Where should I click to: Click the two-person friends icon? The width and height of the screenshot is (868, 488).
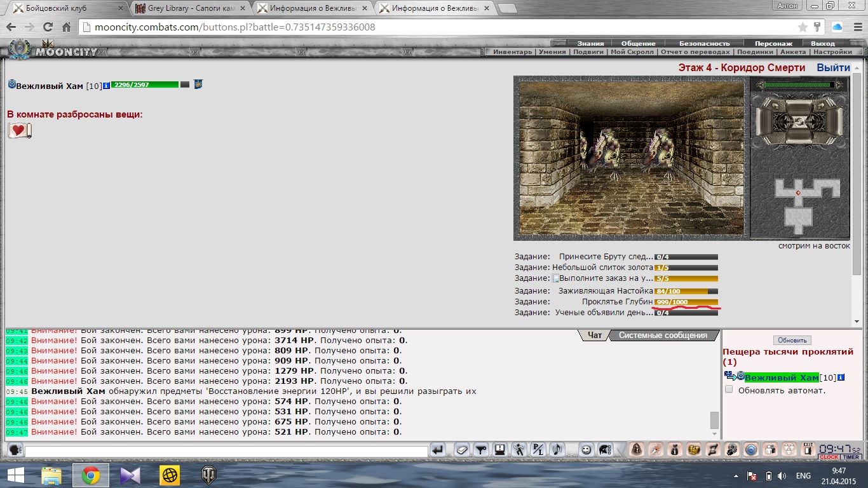[x=770, y=450]
